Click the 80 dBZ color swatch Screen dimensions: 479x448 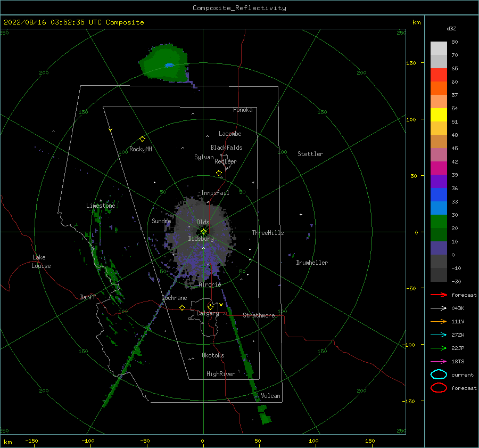tap(439, 48)
